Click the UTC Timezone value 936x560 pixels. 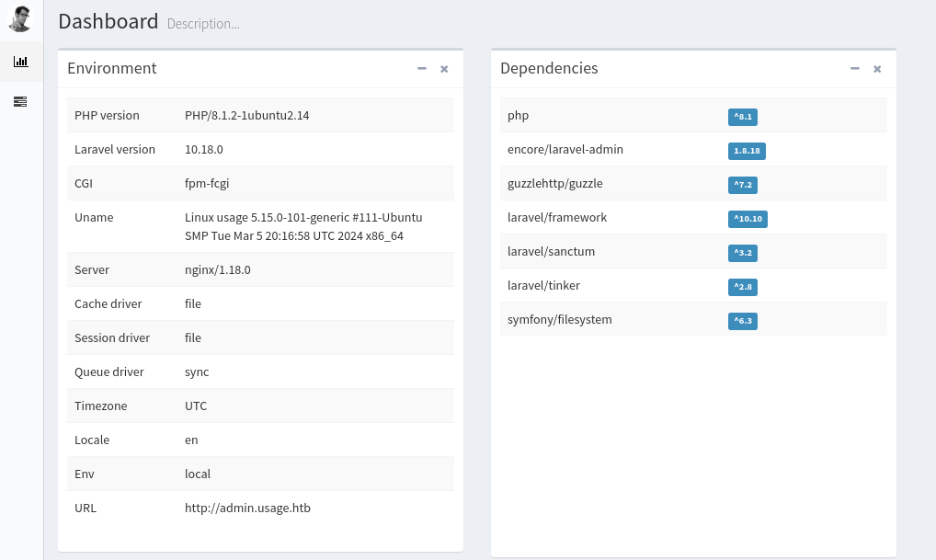tap(196, 406)
